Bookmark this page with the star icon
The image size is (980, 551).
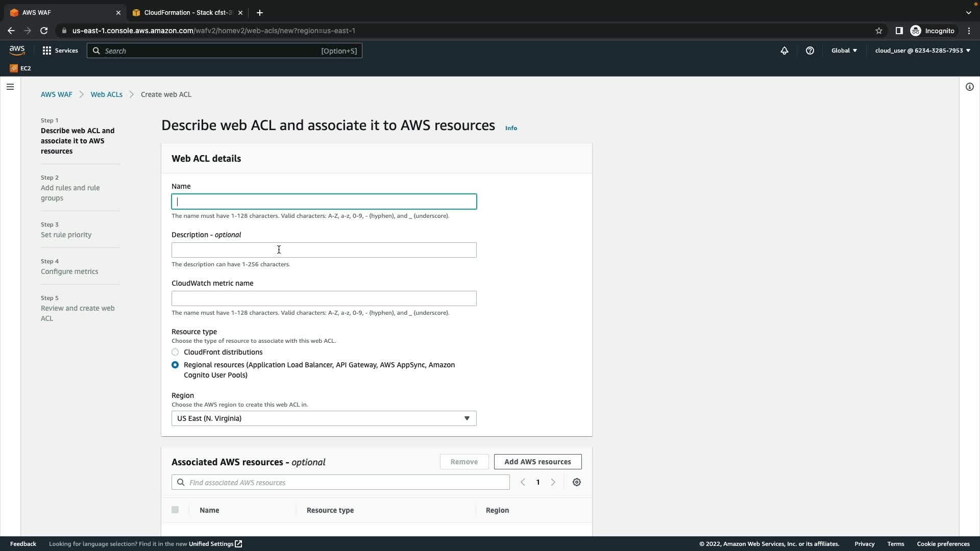[878, 31]
